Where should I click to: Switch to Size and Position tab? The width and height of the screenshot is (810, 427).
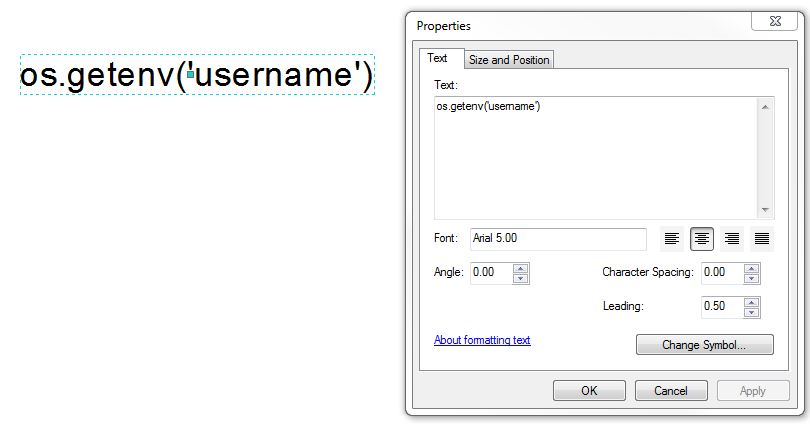pyautogui.click(x=509, y=60)
